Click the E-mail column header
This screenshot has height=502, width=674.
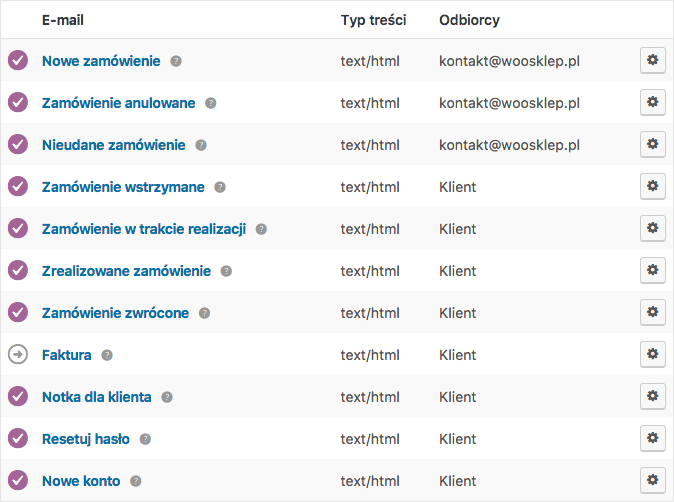point(63,20)
